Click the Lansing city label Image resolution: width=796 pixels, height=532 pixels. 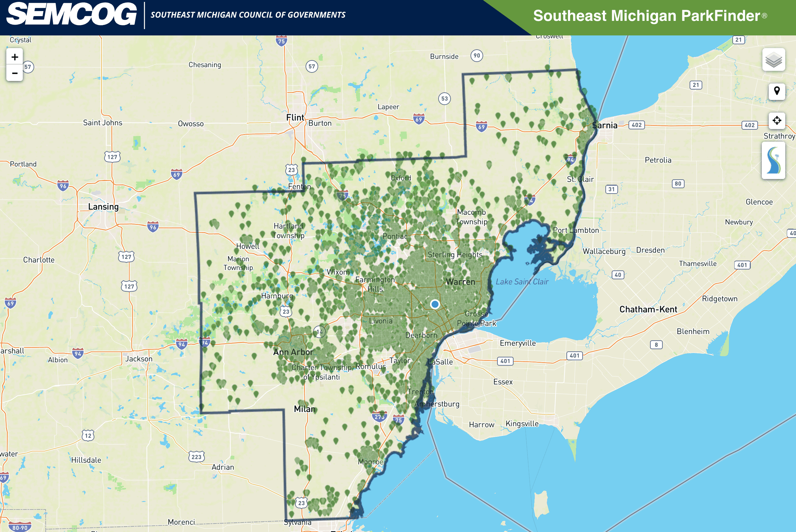(x=103, y=207)
